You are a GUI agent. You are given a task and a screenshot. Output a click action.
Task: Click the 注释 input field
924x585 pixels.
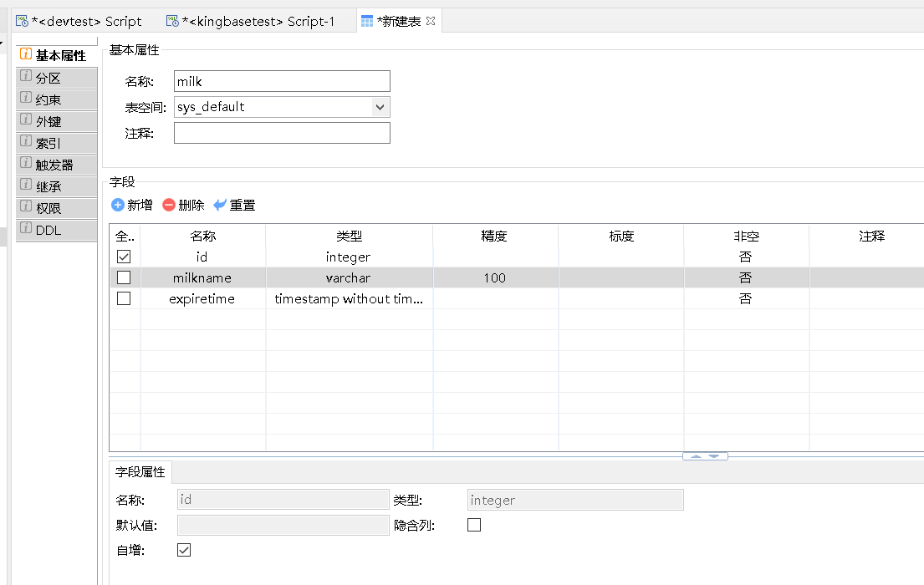(282, 133)
